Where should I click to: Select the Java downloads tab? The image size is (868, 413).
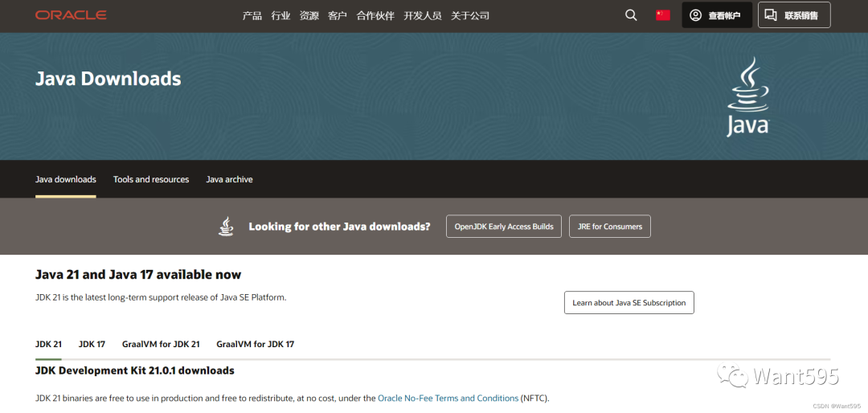[x=66, y=179]
